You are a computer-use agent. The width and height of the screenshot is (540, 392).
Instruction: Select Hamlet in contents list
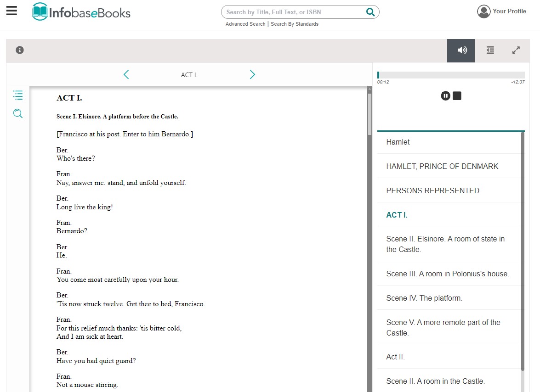pos(449,142)
